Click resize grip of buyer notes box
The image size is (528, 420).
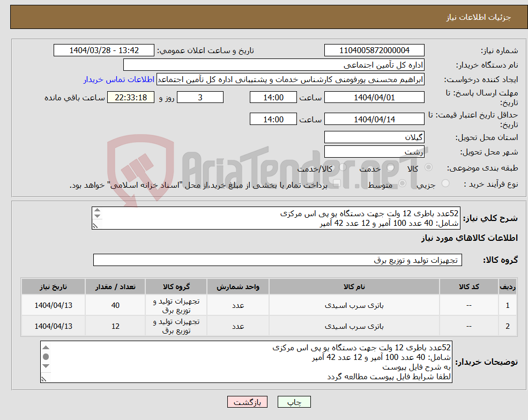[44, 379]
